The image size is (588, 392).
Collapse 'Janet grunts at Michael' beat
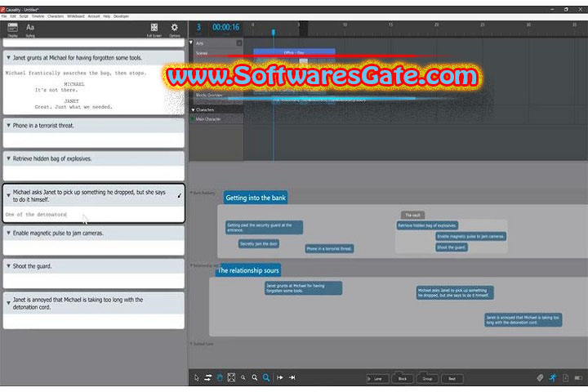click(x=8, y=58)
